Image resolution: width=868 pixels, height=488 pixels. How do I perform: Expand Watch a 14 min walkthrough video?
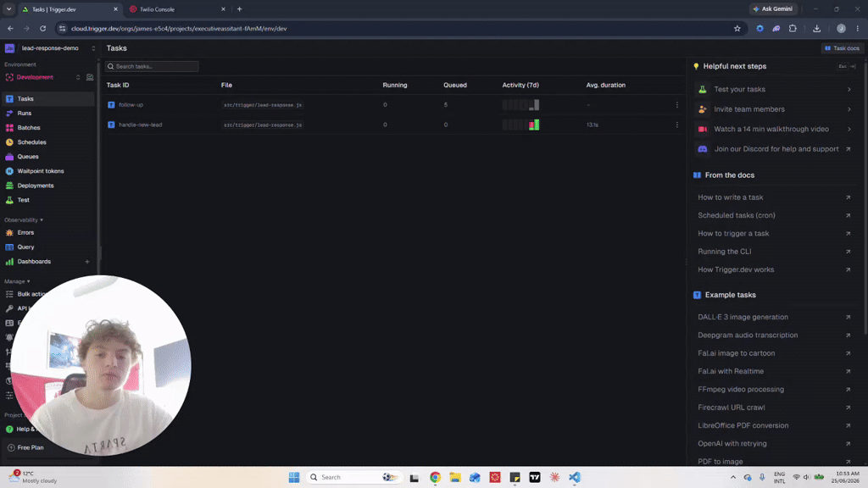[x=774, y=129]
